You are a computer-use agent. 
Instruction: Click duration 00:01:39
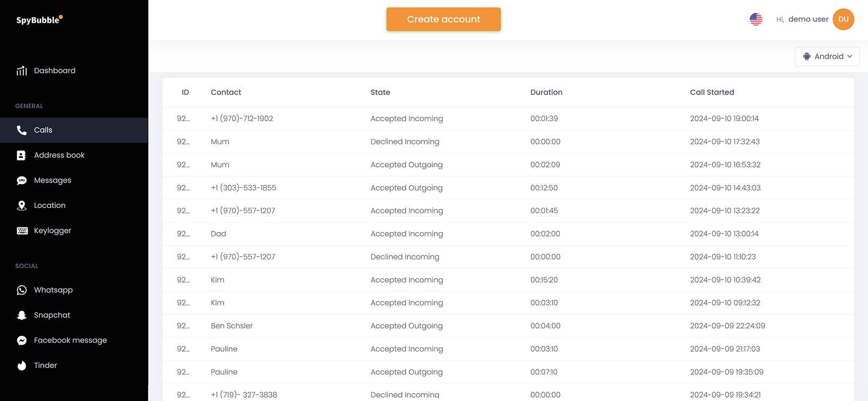tap(544, 119)
